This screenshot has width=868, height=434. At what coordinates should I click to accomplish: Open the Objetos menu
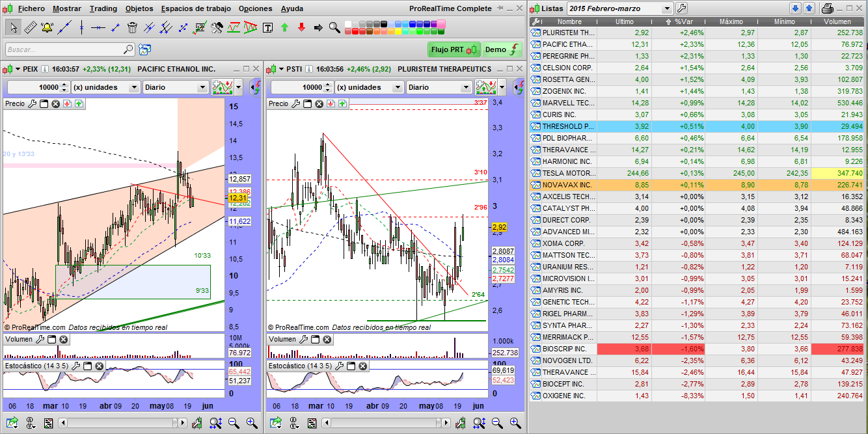pyautogui.click(x=139, y=8)
